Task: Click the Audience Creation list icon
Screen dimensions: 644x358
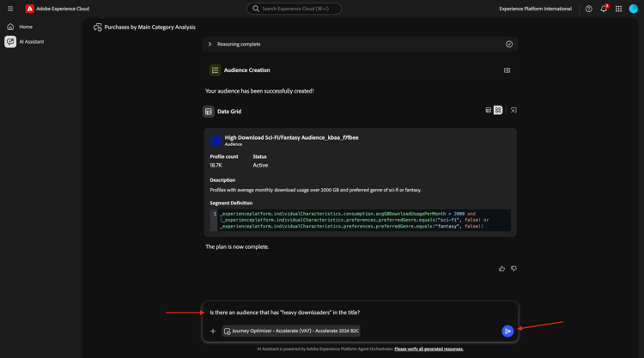Action: tap(215, 70)
